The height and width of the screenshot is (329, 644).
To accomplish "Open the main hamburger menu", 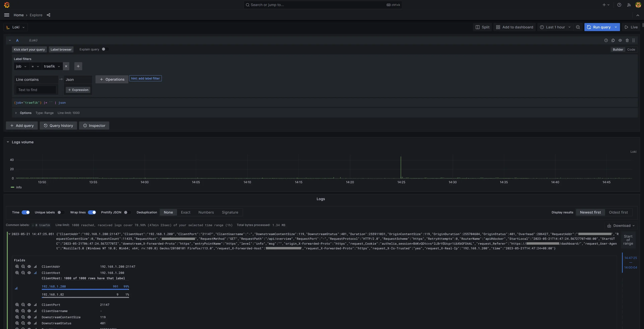I will 7,15.
